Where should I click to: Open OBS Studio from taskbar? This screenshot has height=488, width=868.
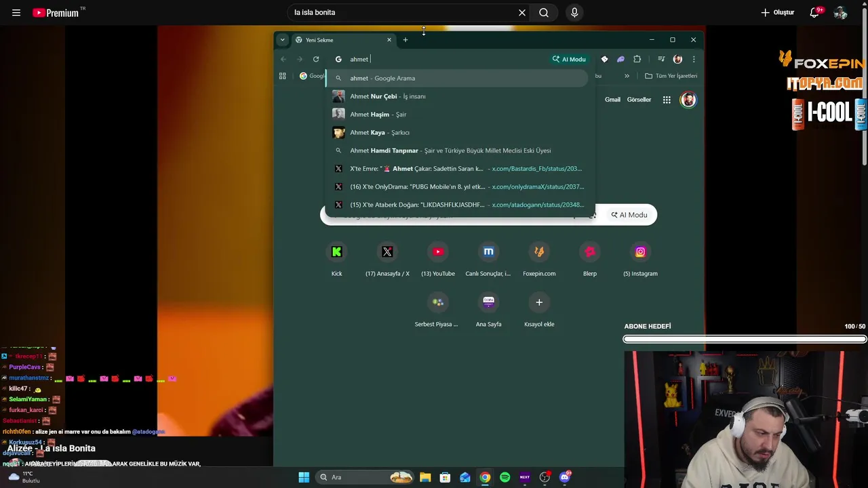pos(545,477)
